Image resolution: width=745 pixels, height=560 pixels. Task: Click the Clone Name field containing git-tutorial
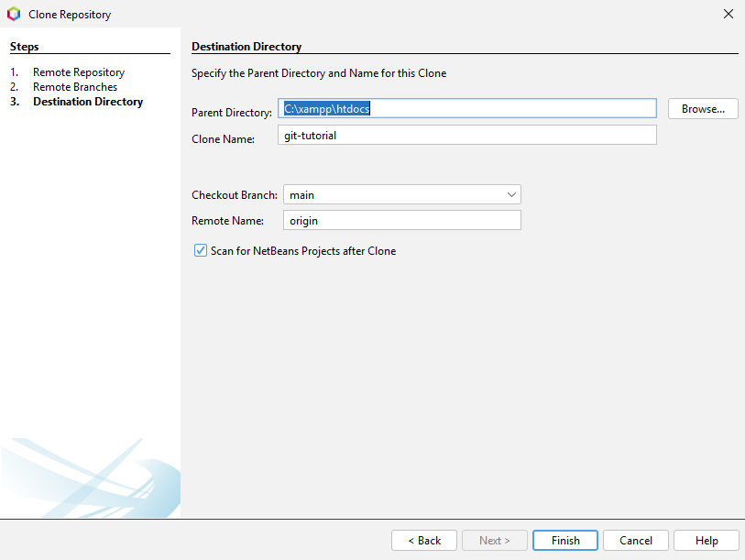coord(467,136)
